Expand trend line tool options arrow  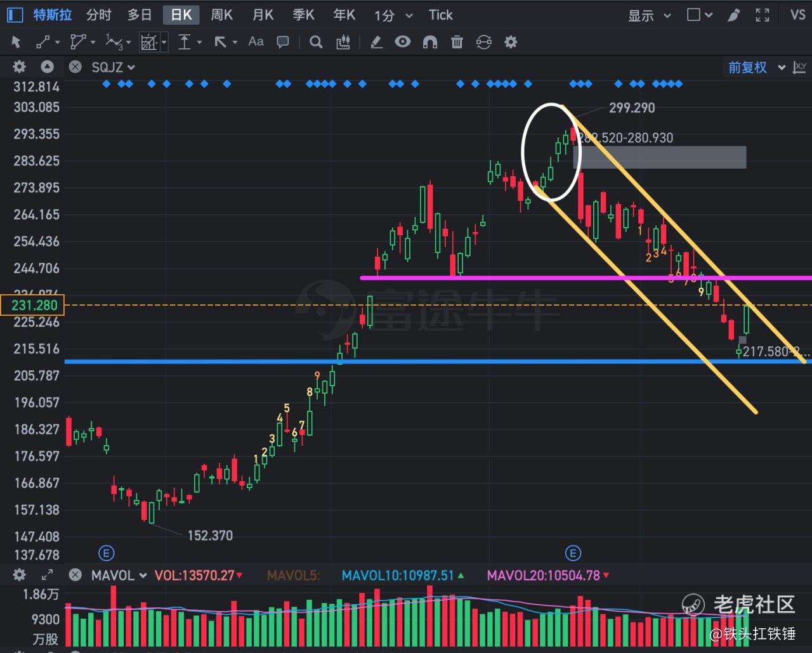(x=57, y=42)
